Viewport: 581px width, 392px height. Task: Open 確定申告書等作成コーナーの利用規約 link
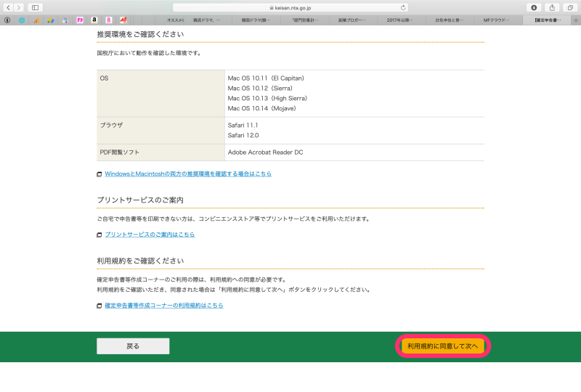tap(164, 306)
